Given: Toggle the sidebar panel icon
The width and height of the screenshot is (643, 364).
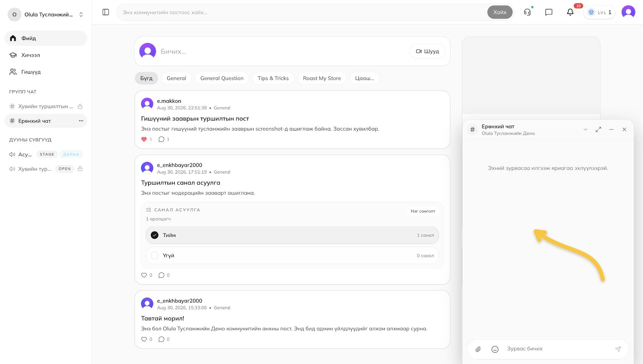Looking at the screenshot, I should coord(106,12).
